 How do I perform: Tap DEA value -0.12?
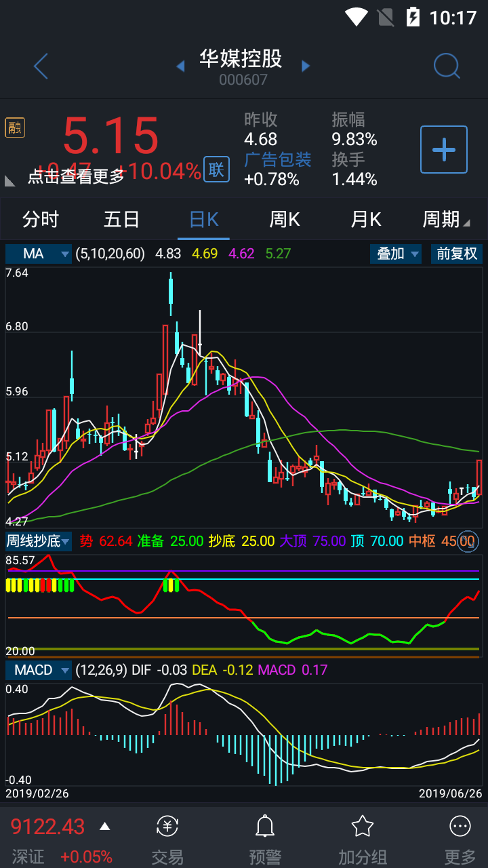[237, 670]
